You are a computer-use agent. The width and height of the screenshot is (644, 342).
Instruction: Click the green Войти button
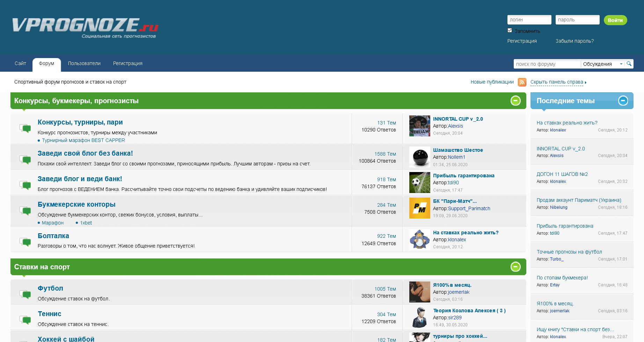tap(615, 20)
